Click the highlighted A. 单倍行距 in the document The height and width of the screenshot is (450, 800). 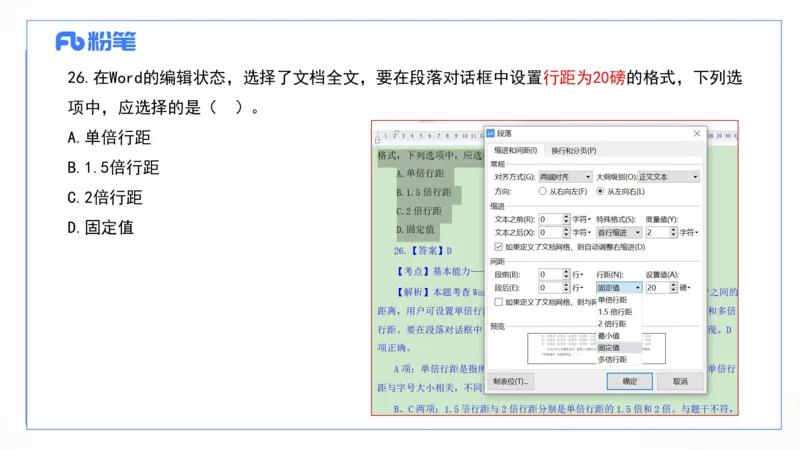pyautogui.click(x=420, y=173)
